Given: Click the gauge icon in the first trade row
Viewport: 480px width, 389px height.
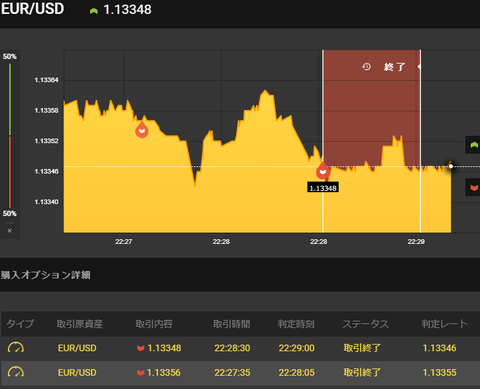Looking at the screenshot, I should pos(16,348).
